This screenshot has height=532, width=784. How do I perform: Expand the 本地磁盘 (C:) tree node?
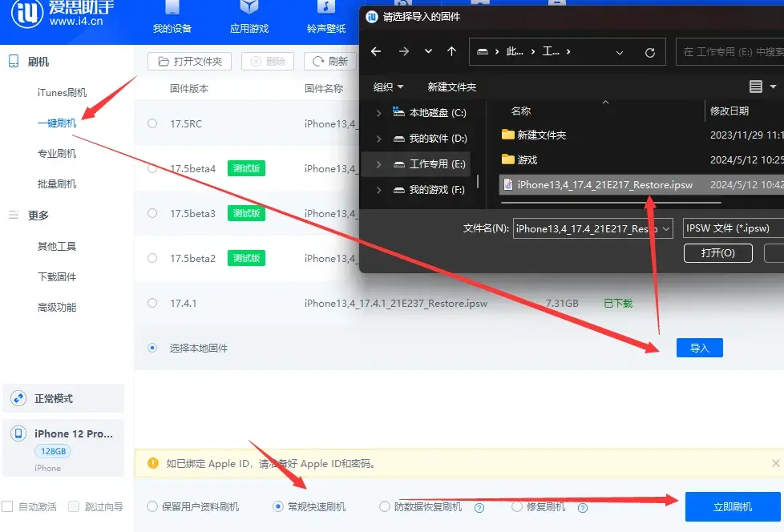(378, 113)
